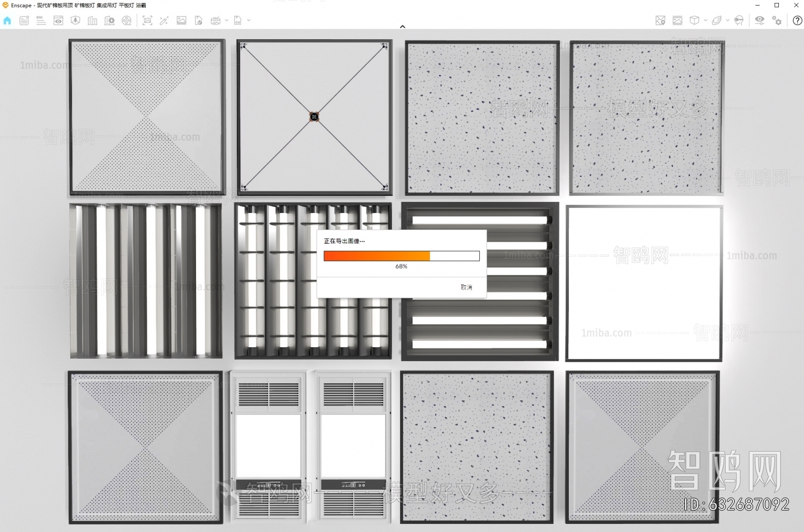Open the help question mark button
804x532 pixels.
click(x=797, y=21)
